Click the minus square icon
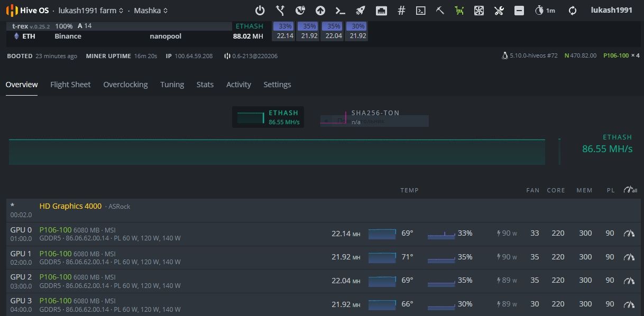 point(519,11)
